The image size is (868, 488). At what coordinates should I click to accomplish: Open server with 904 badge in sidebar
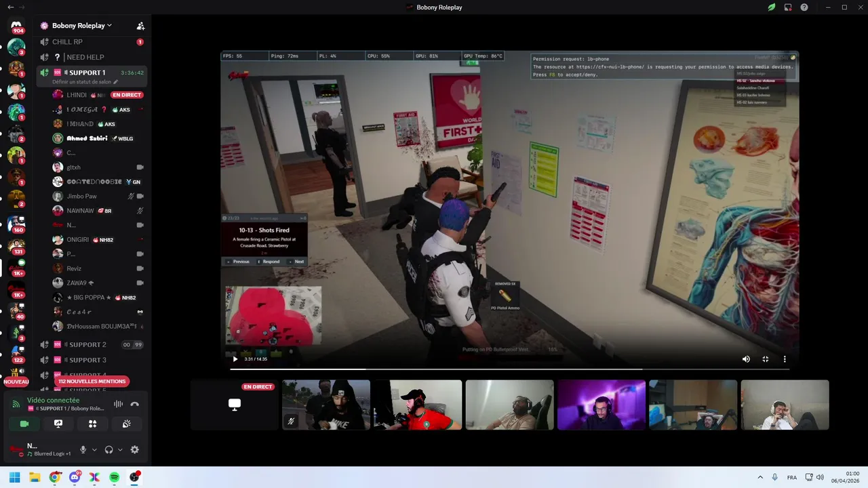coord(16,26)
